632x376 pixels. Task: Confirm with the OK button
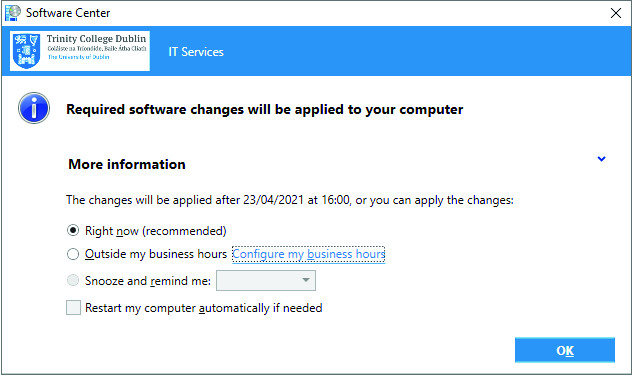click(x=565, y=350)
